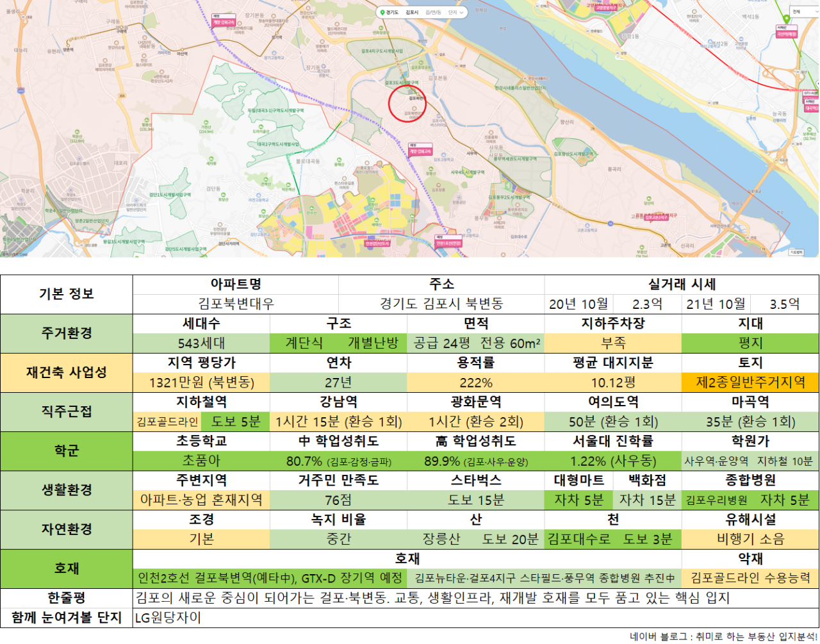
Task: Click the 지도범례 button at map corner
Action: (796, 252)
